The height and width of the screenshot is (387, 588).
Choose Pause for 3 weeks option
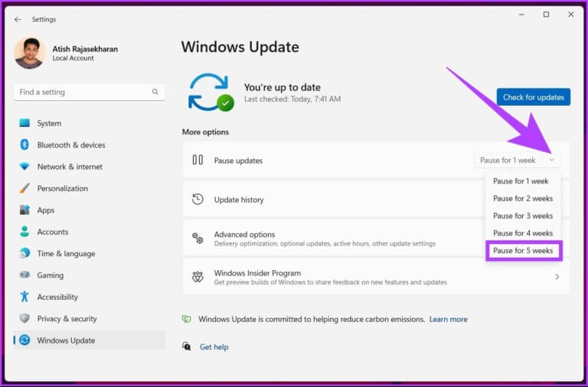click(x=524, y=216)
